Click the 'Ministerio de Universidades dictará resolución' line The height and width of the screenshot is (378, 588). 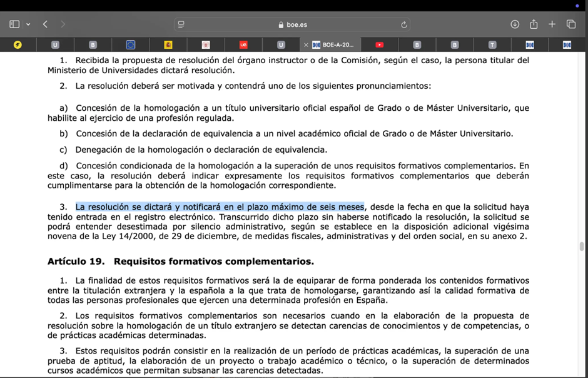(141, 70)
